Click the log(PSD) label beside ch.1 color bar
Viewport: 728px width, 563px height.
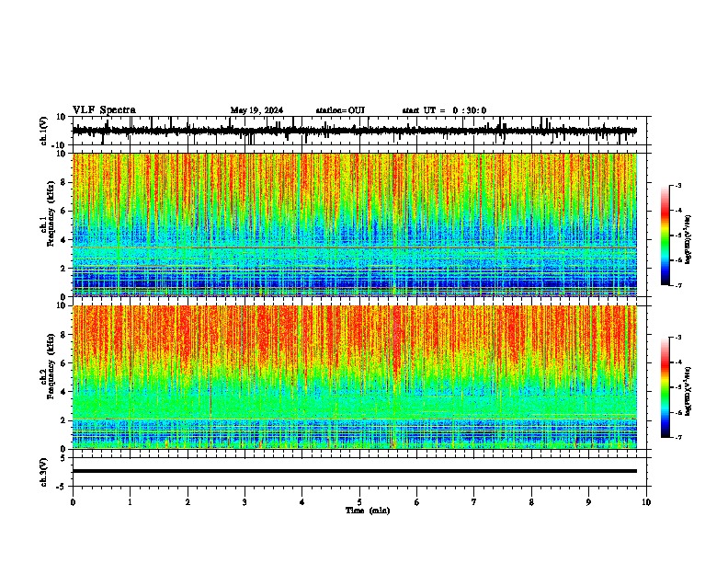click(x=688, y=239)
